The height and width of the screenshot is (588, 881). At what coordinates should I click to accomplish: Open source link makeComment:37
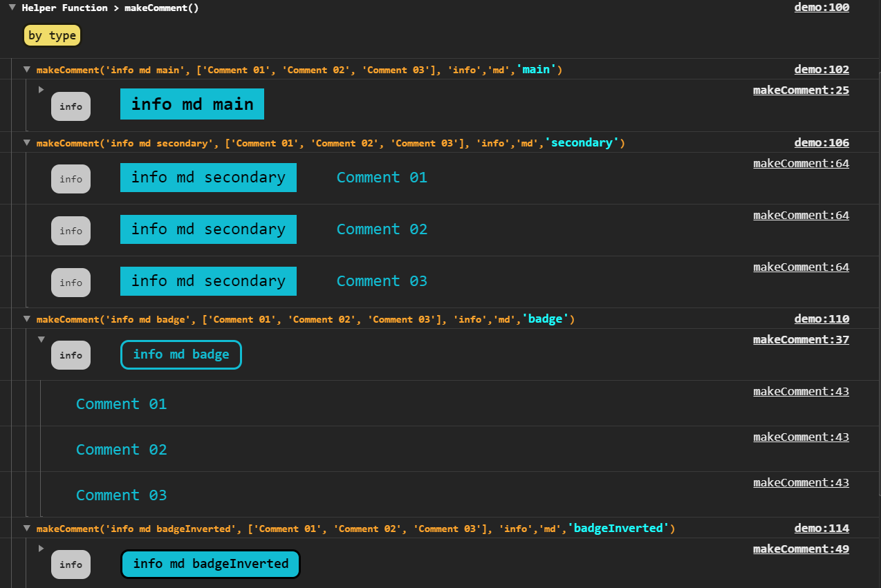tap(801, 339)
